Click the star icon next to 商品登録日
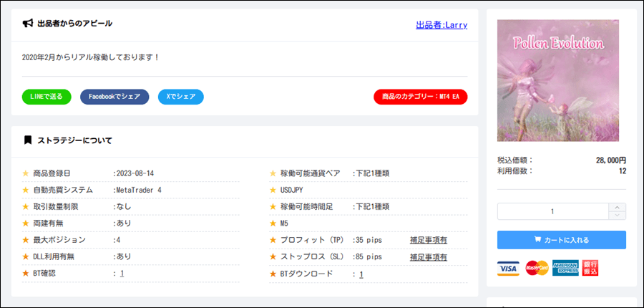The height and width of the screenshot is (308, 644). click(x=26, y=173)
